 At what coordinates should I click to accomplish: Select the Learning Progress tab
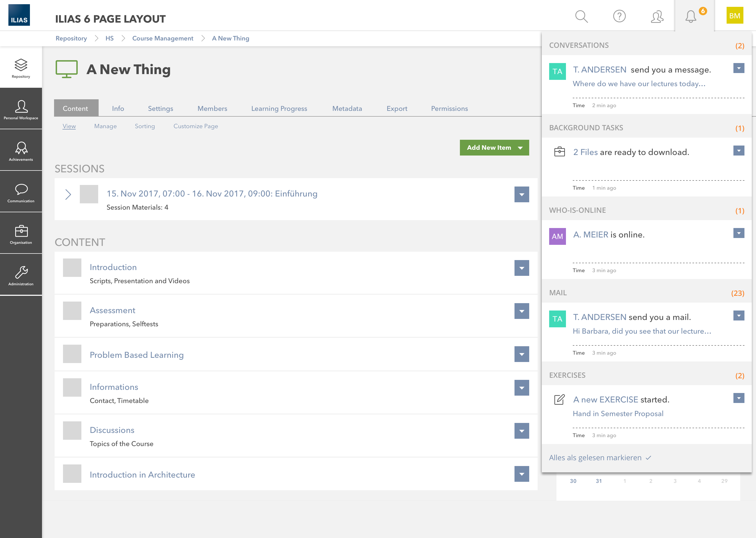pos(279,109)
